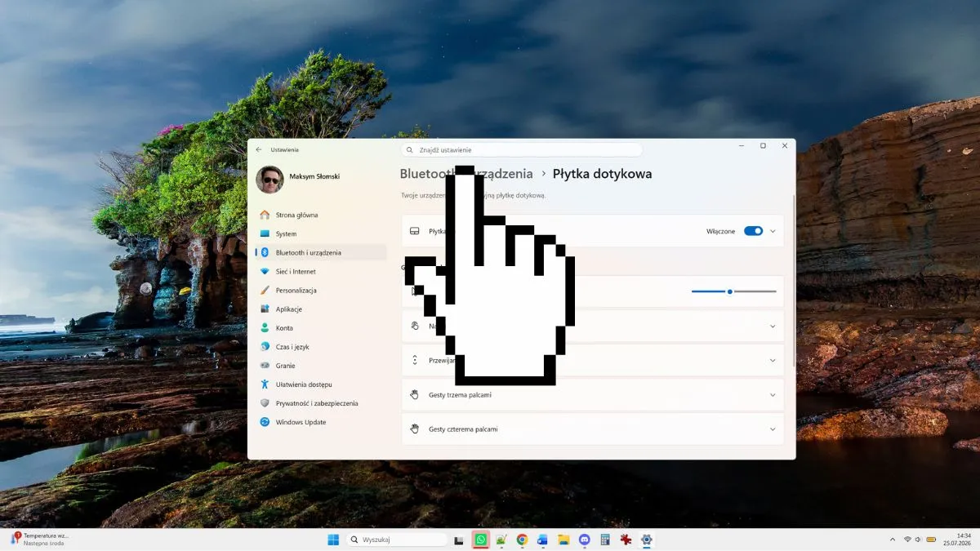Select Konta in the sidebar

[x=320, y=328]
